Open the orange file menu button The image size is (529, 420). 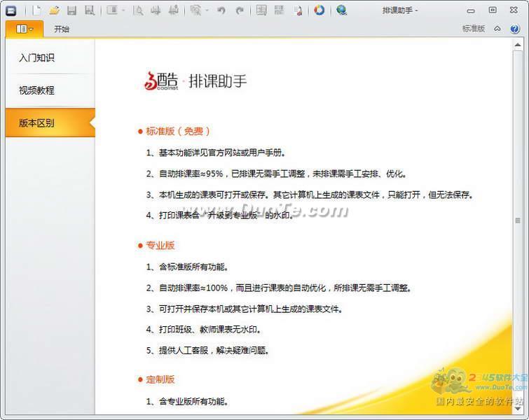pos(25,29)
